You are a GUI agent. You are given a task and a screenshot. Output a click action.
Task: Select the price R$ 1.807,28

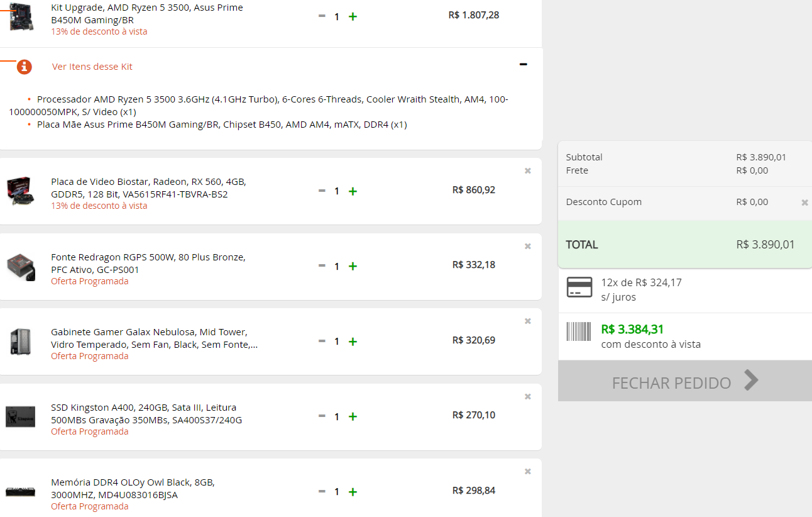point(474,15)
